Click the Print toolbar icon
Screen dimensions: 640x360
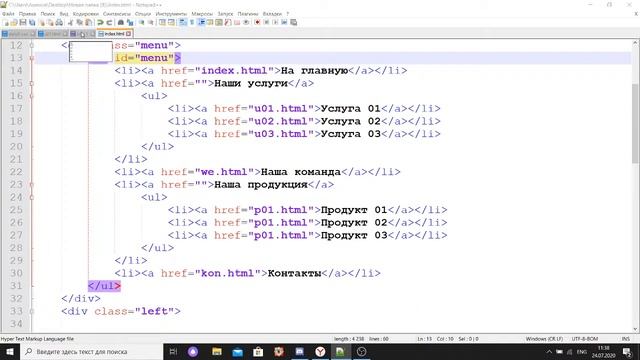59,22
